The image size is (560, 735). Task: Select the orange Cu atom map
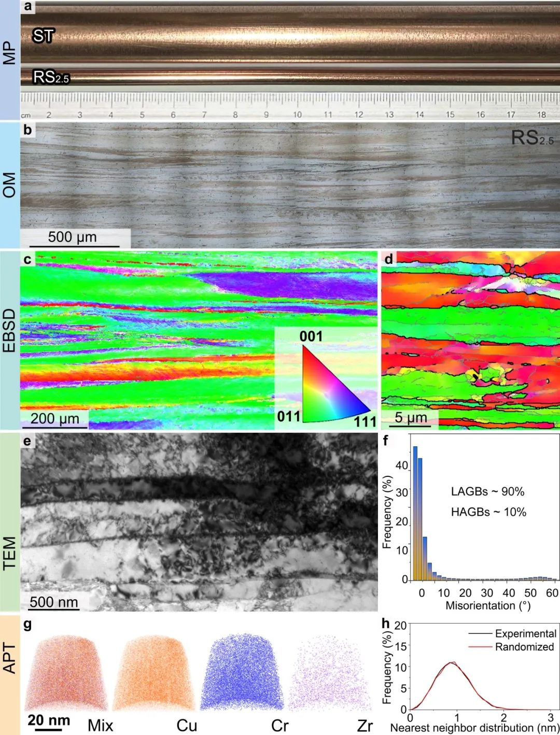155,673
